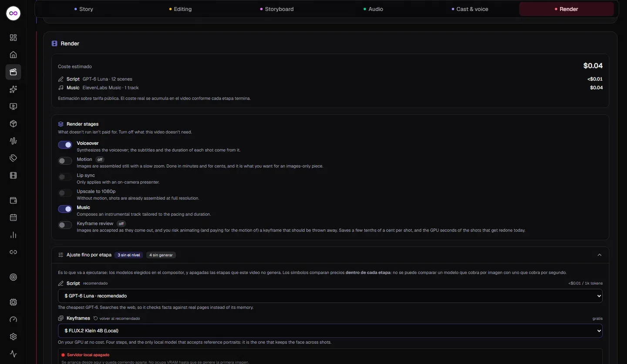Image resolution: width=627 pixels, height=364 pixels.
Task: Click the $0.04 total estimated cost
Action: 593,66
